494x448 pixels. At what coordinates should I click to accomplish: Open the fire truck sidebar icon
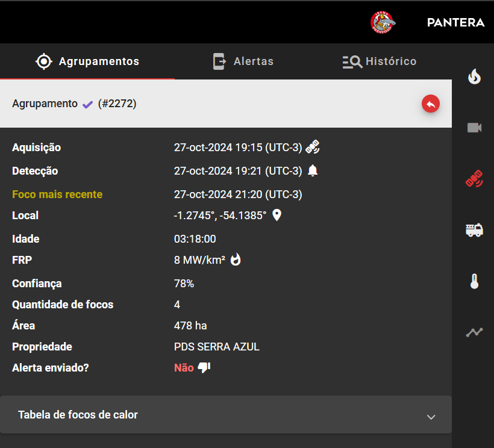(x=474, y=230)
